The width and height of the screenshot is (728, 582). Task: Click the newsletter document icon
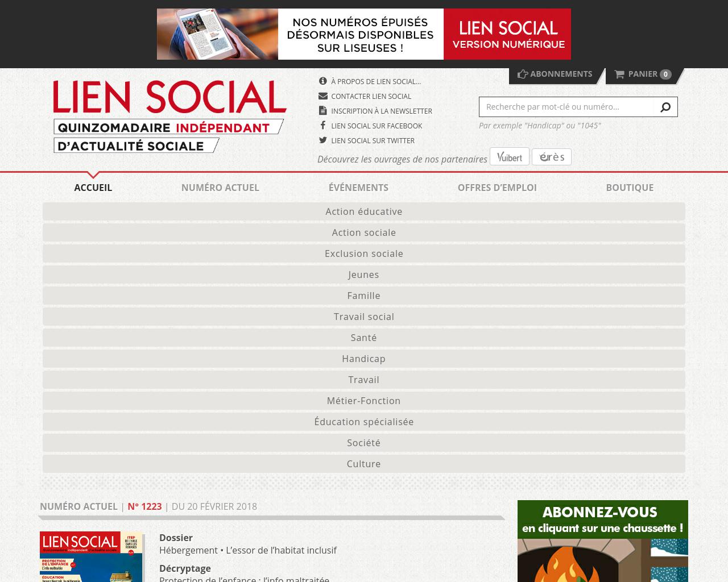point(322,111)
